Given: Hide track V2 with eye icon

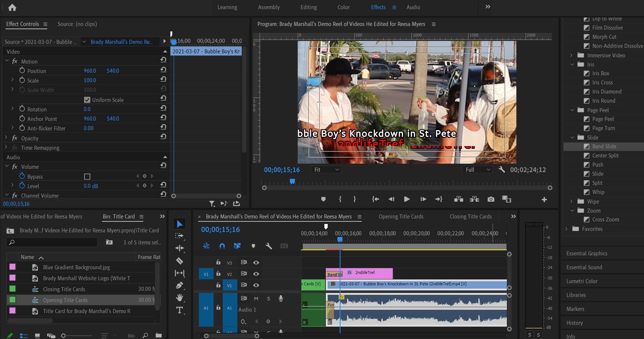Looking at the screenshot, I should coord(256,274).
